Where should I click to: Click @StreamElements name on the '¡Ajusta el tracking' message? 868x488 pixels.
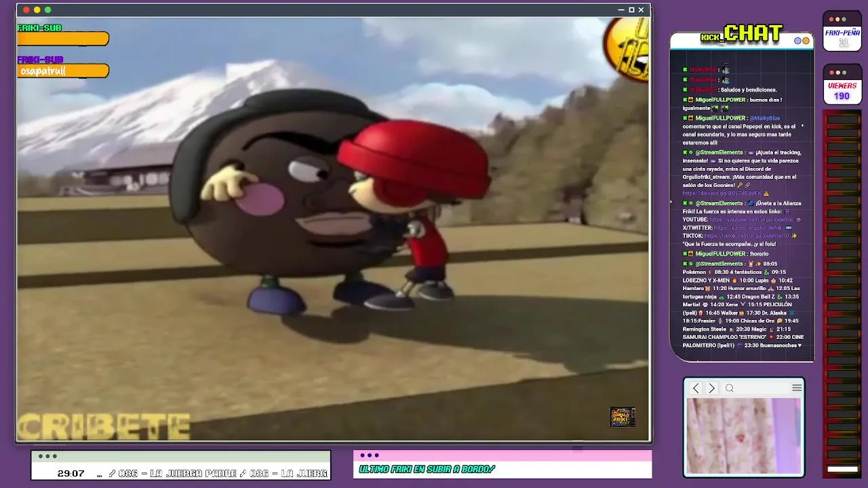tap(719, 152)
